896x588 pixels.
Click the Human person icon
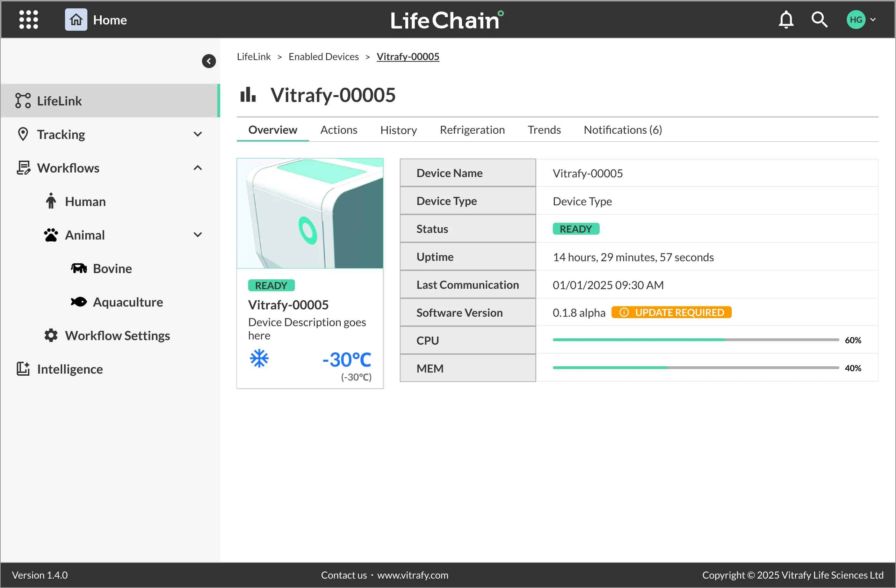click(51, 201)
